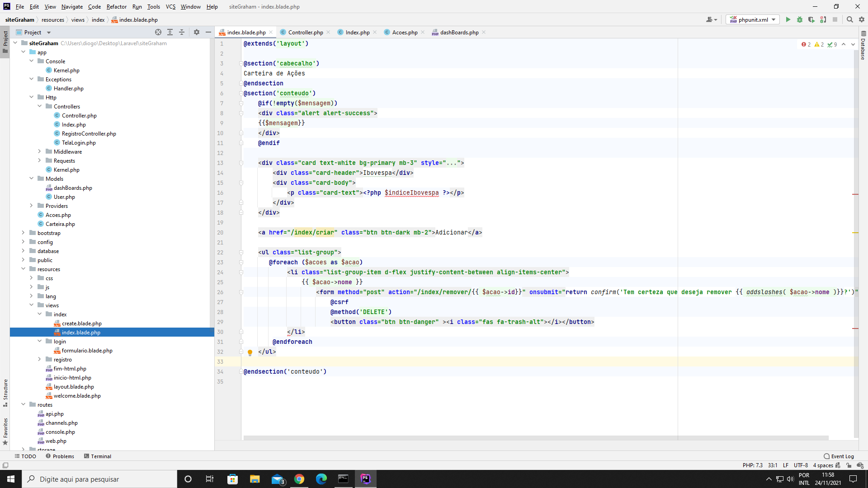Collapse the routes folder
Image resolution: width=868 pixels, height=488 pixels.
(x=24, y=405)
